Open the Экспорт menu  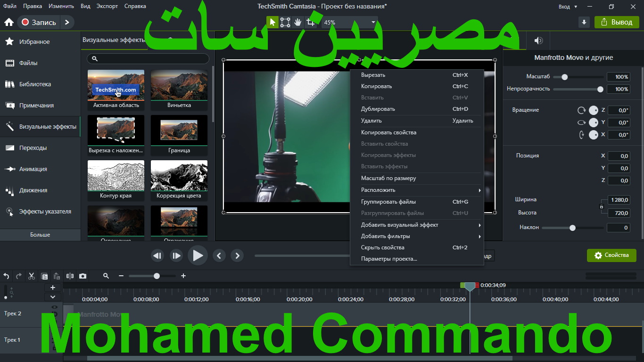107,6
